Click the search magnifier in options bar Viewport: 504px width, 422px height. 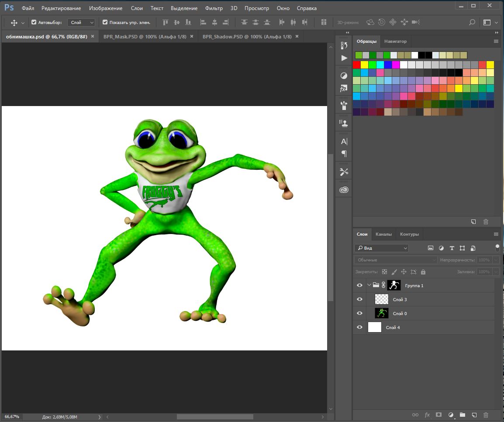coord(472,22)
